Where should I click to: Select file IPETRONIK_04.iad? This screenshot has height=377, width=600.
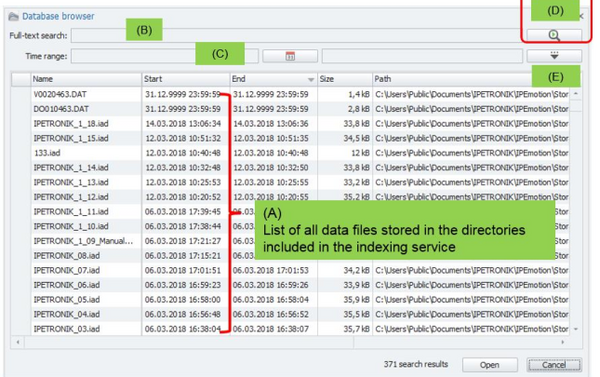coord(67,314)
